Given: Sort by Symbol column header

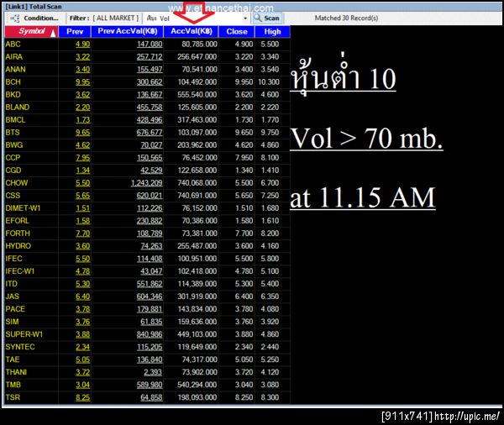Looking at the screenshot, I should coord(31,32).
